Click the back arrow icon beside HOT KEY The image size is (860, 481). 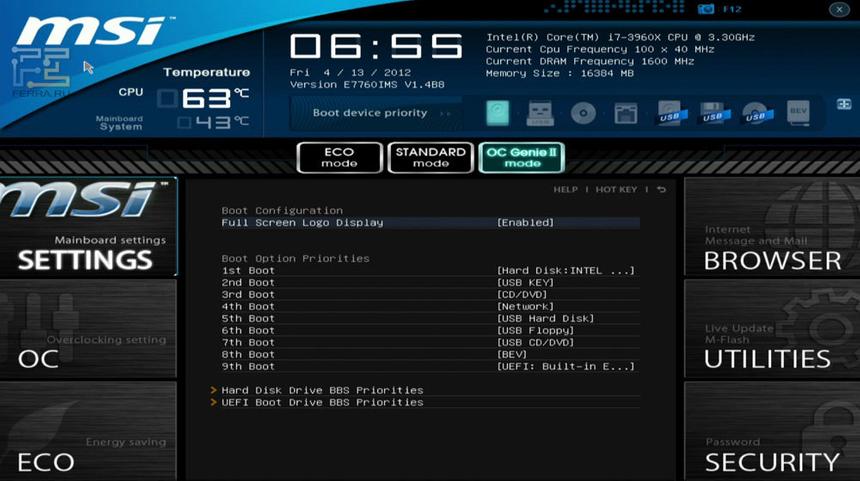click(x=661, y=189)
